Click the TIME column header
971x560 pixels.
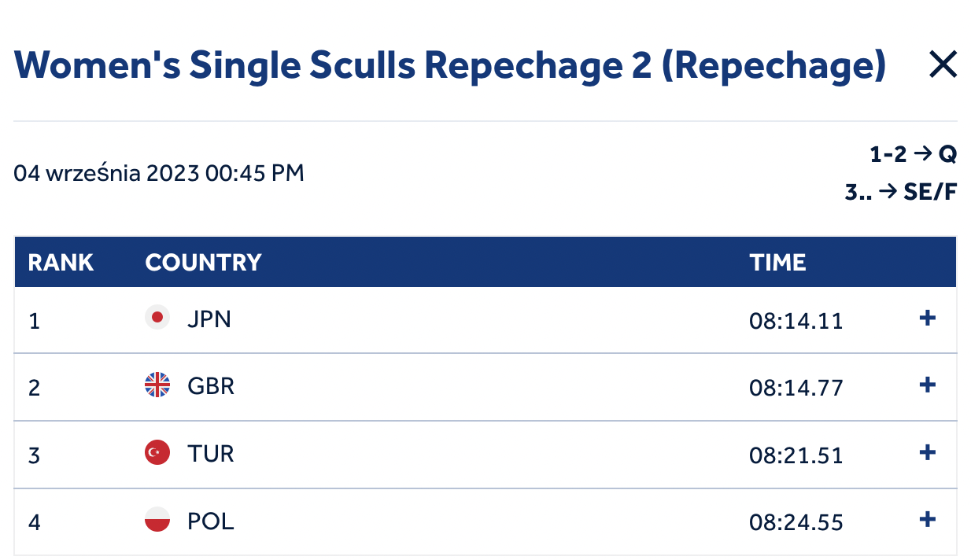click(777, 262)
